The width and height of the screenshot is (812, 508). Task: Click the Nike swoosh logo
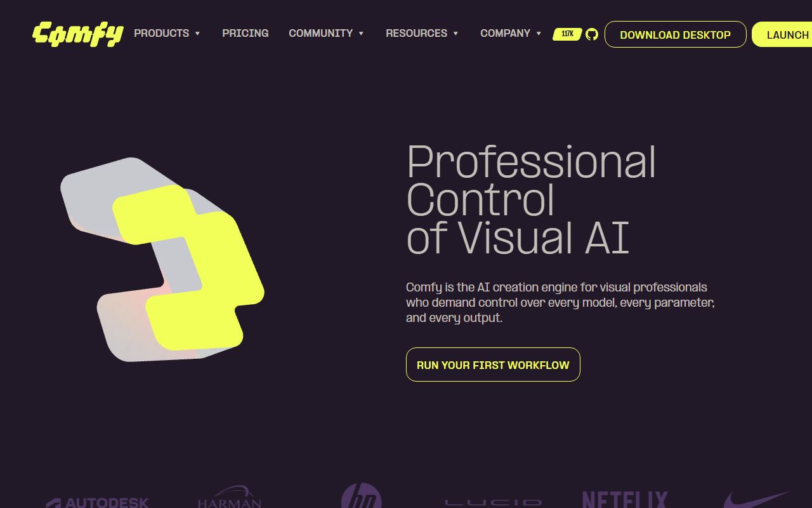[x=757, y=500]
